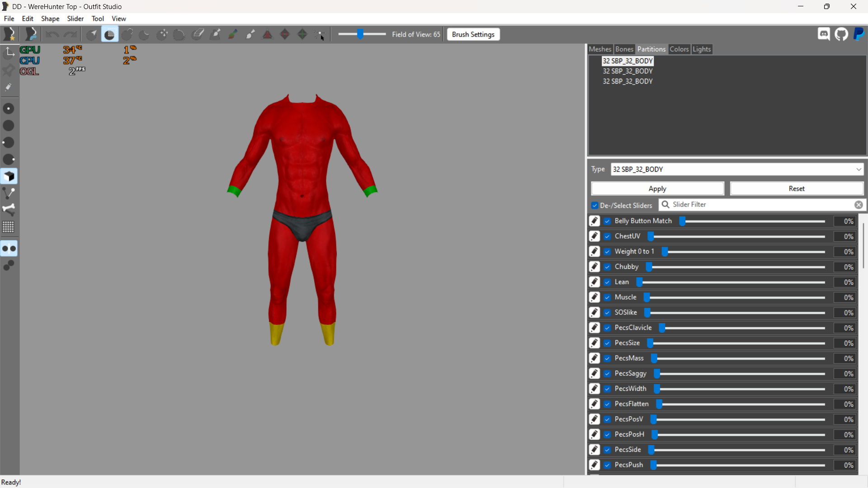Click the Field of View slider
The height and width of the screenshot is (488, 868).
click(362, 34)
